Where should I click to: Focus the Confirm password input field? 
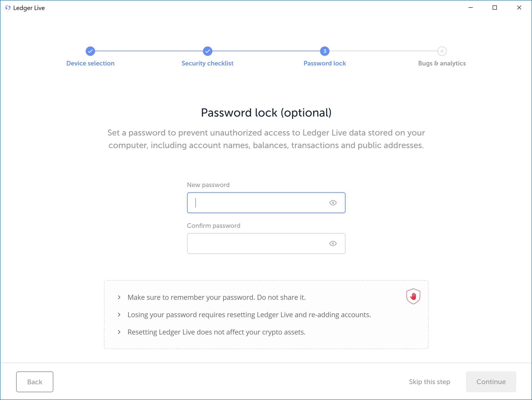[x=266, y=244]
